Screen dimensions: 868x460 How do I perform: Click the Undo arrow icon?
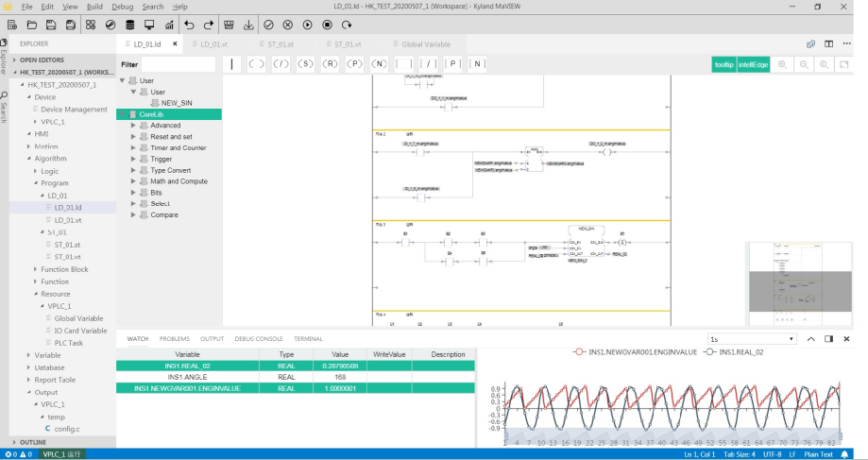tap(189, 25)
